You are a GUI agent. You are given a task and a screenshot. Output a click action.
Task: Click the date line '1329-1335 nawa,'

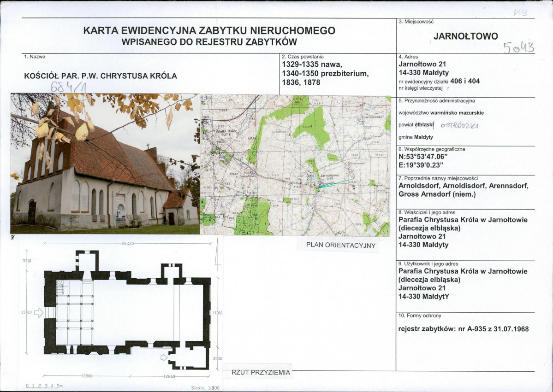click(312, 64)
